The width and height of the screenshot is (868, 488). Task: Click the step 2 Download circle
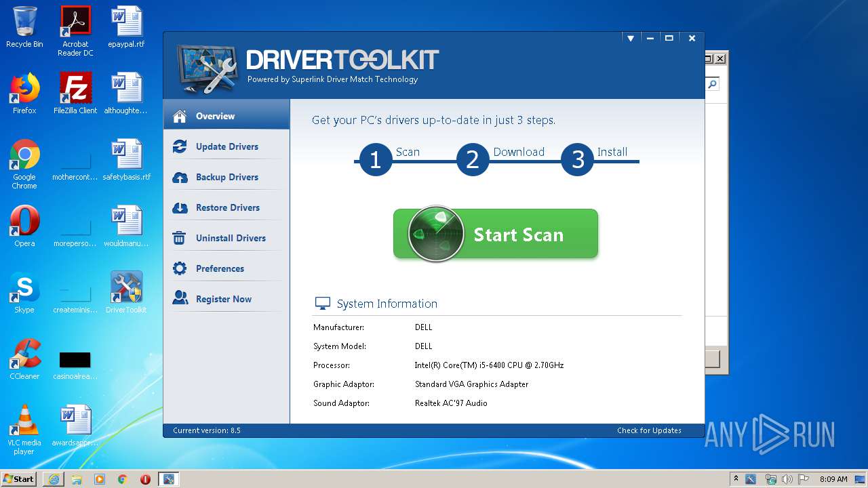tap(473, 160)
